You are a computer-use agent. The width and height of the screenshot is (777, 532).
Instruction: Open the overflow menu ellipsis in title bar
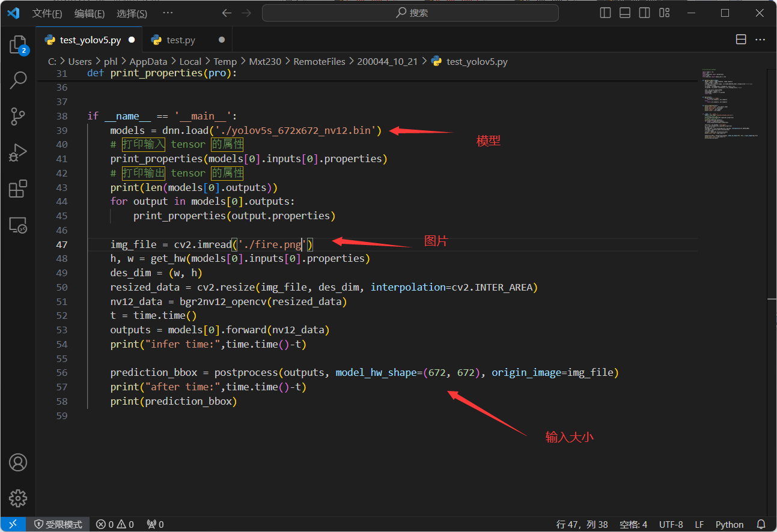[168, 13]
